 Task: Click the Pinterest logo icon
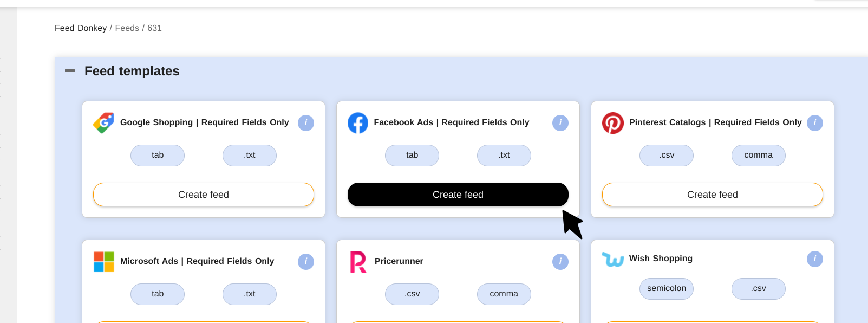coord(613,123)
